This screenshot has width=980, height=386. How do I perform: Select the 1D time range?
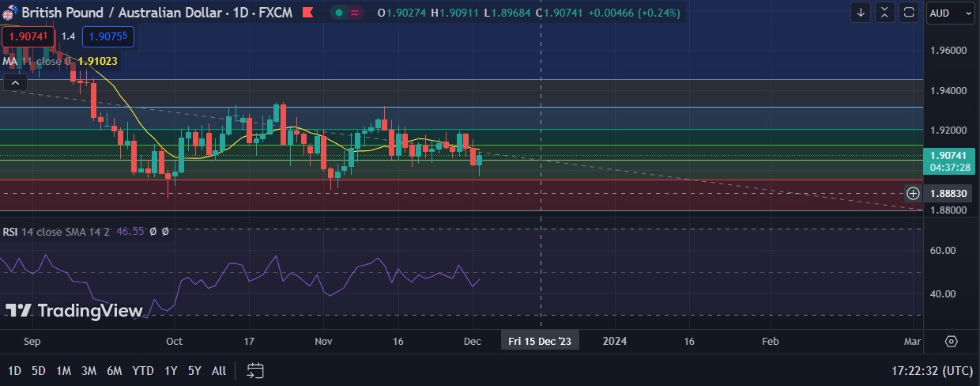click(14, 370)
